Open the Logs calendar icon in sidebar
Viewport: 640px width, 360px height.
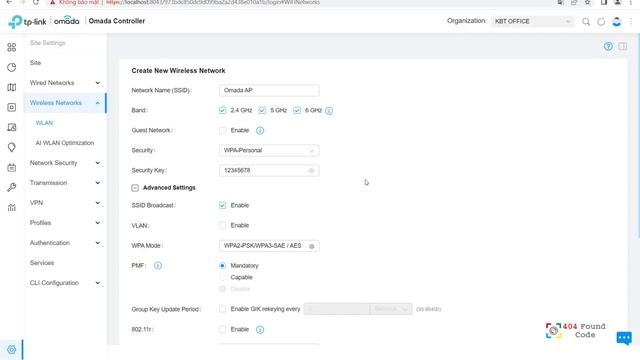click(11, 167)
